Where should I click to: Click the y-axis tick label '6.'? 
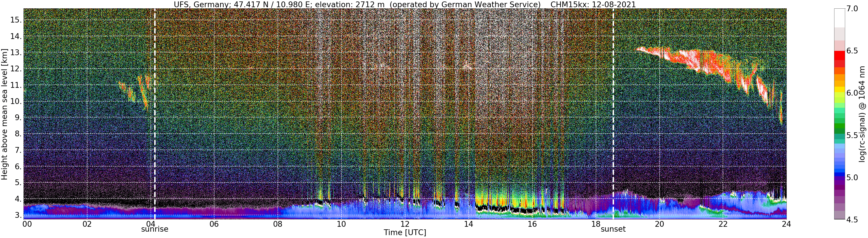pyautogui.click(x=18, y=166)
